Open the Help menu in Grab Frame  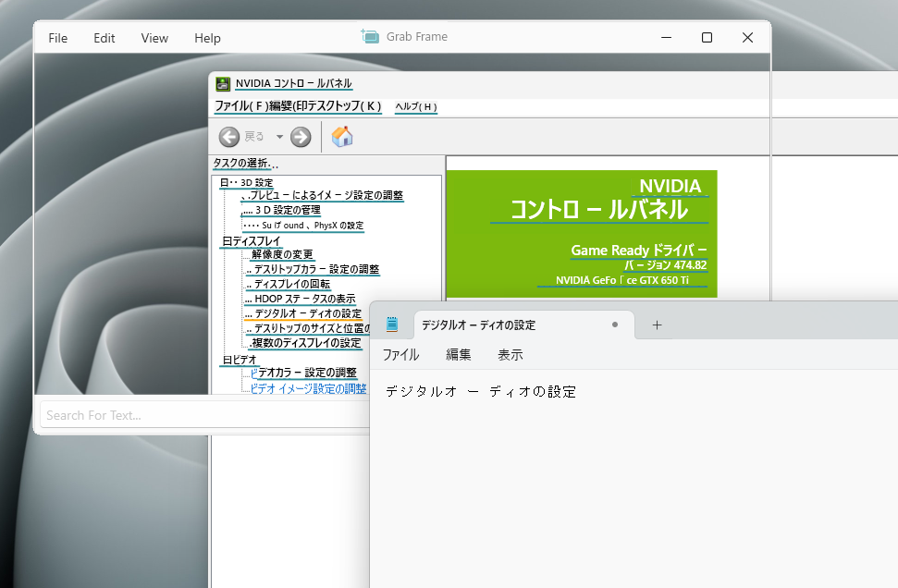[x=207, y=38]
